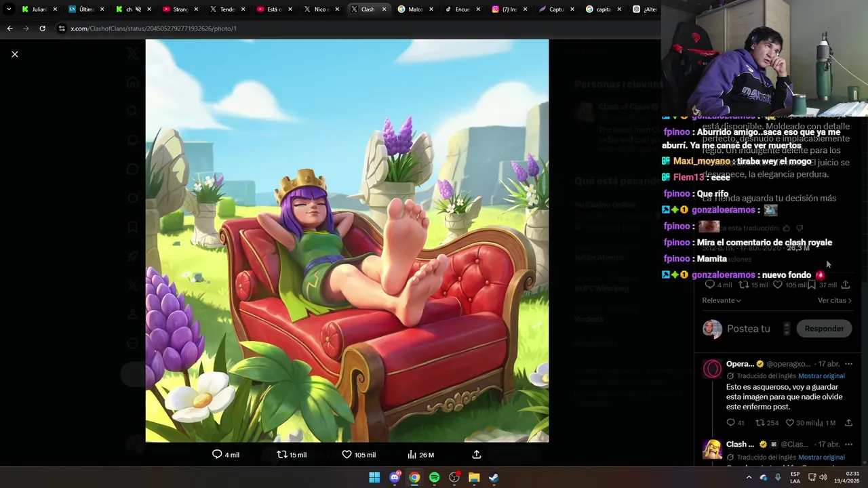Screen dimensions: 868x488
Task: Unmute the muted Kick tab speaker icon
Action: [x=138, y=9]
